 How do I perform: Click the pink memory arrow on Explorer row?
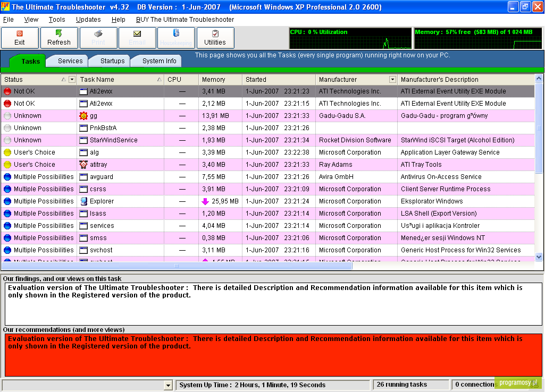pos(205,201)
